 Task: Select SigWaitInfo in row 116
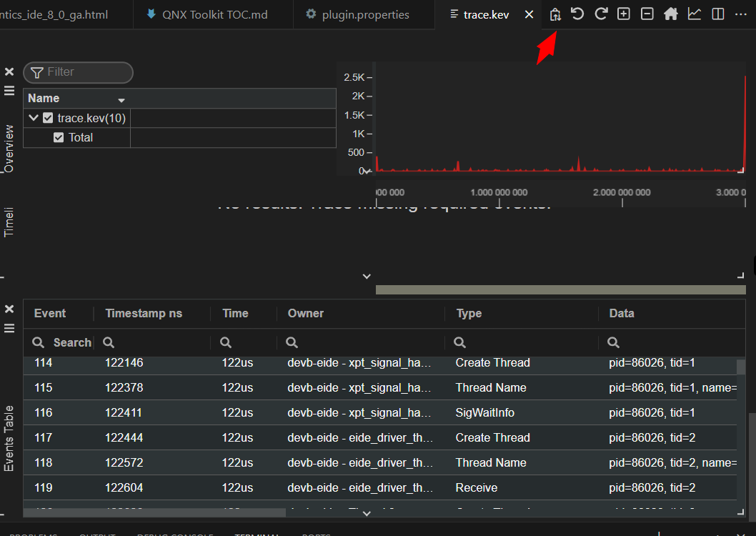(484, 412)
